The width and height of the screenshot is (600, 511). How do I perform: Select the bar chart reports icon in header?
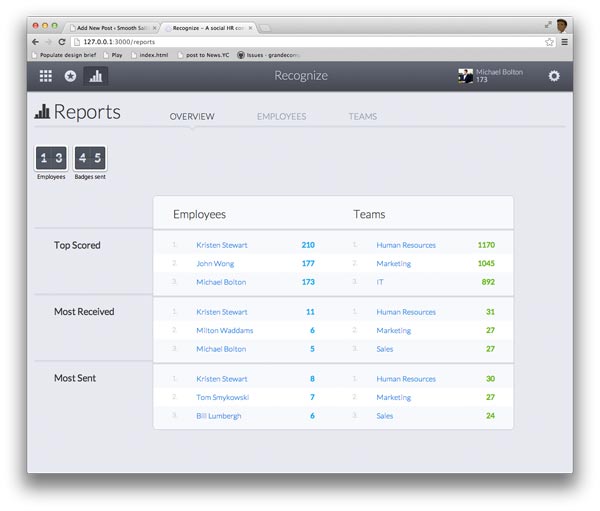tap(95, 76)
